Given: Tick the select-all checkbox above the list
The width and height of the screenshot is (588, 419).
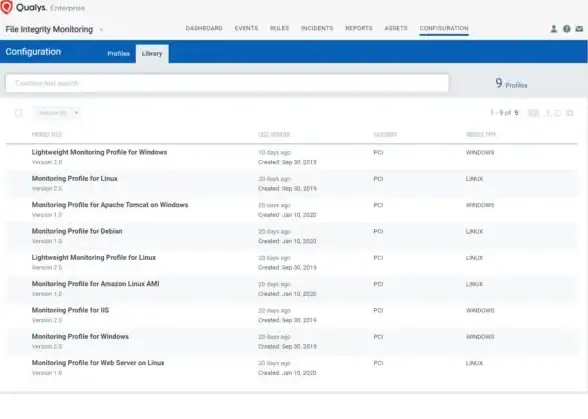Looking at the screenshot, I should (18, 113).
